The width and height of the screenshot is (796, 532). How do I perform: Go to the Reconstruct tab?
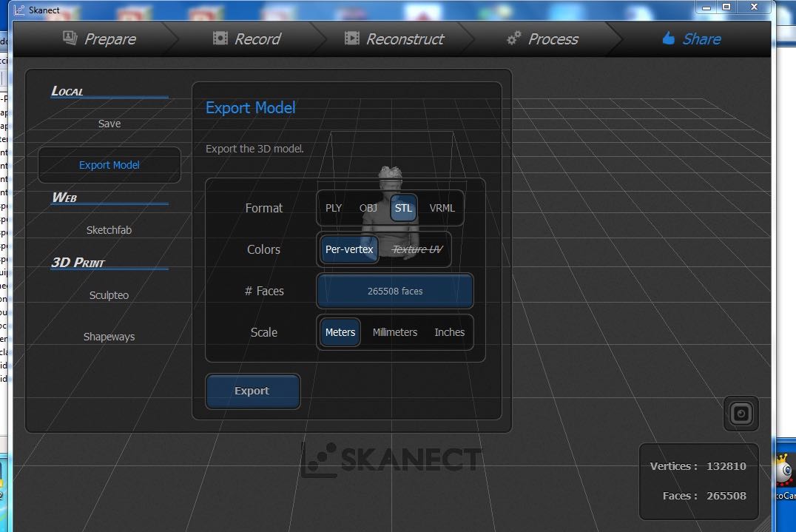[394, 39]
